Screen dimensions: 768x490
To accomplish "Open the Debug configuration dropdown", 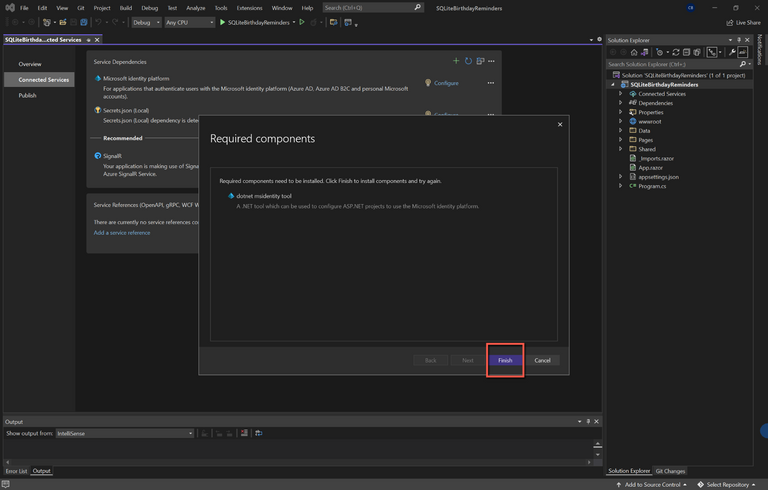I will tap(146, 21).
